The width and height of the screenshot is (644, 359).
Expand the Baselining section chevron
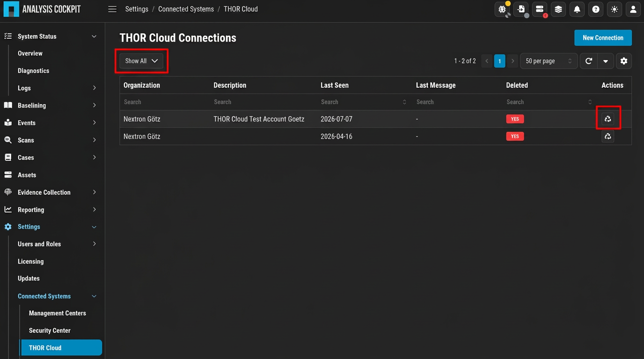coord(94,106)
